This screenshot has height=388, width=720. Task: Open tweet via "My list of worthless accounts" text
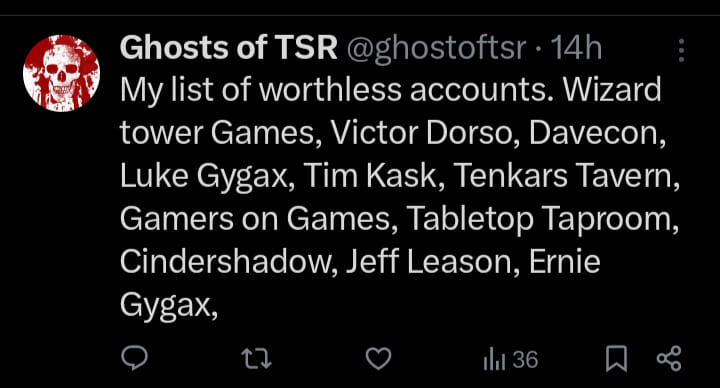pyautogui.click(x=338, y=90)
